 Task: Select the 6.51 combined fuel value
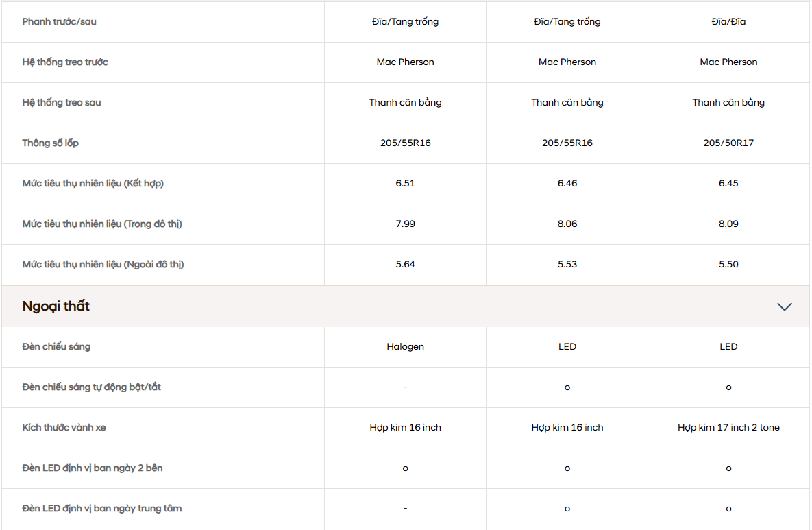(405, 184)
